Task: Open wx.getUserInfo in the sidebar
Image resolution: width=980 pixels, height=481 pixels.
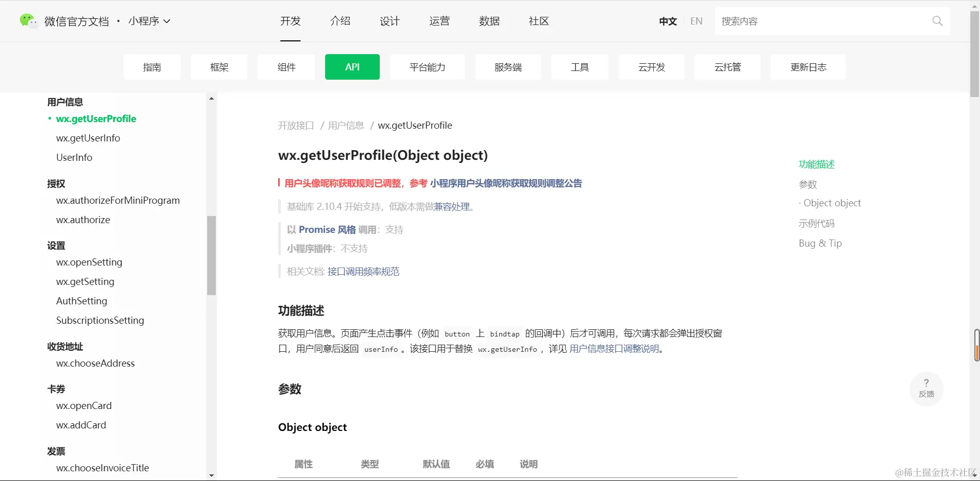Action: tap(88, 138)
